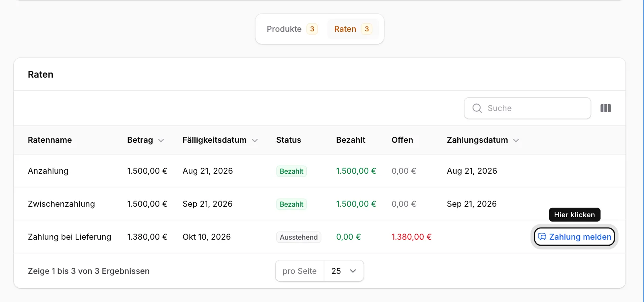Select the Anzahlung row name
Image resolution: width=644 pixels, height=302 pixels.
tap(48, 171)
